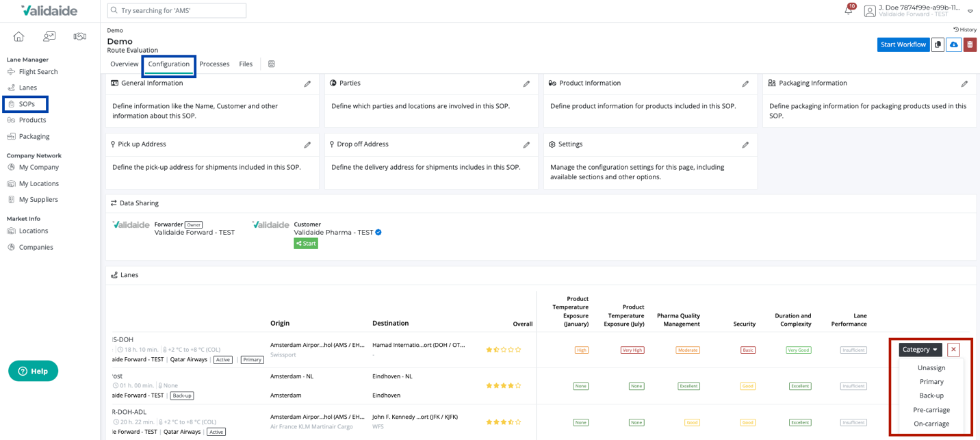
Task: Edit Packaging Information with pencil icon
Action: click(x=964, y=84)
